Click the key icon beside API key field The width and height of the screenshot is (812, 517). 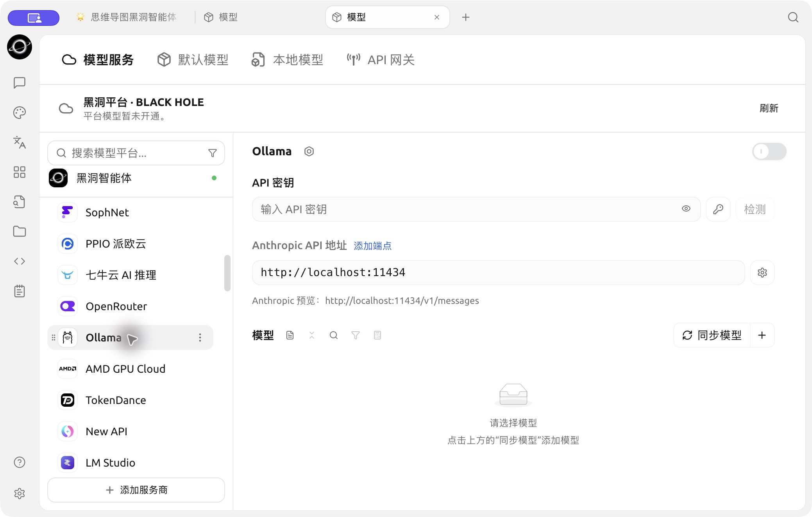[718, 209]
